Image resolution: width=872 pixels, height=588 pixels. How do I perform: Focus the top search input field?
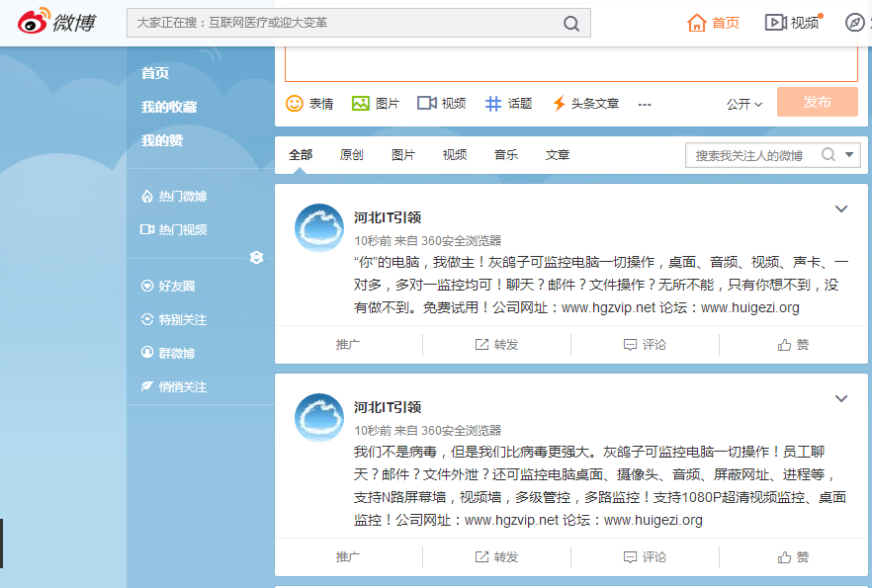(x=345, y=23)
